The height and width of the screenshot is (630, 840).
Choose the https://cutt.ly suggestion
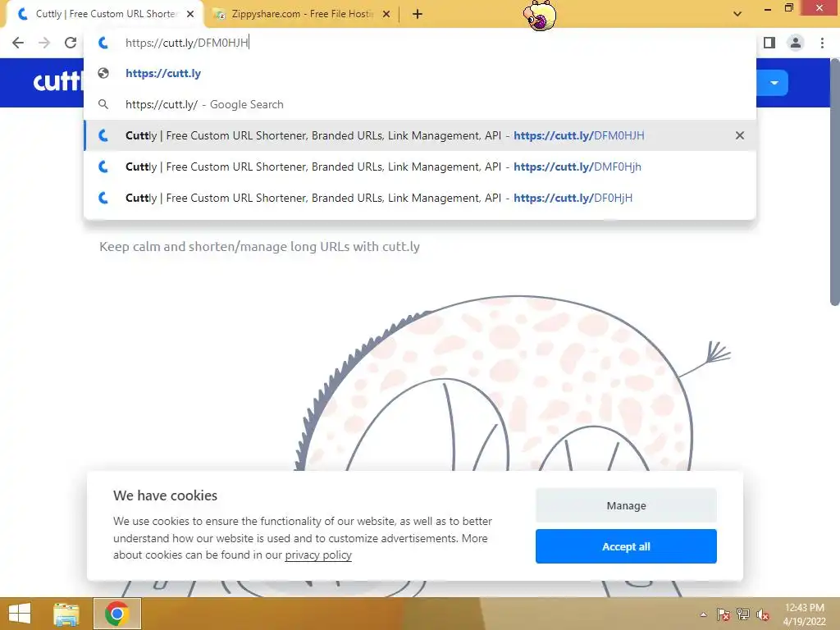(x=420, y=73)
